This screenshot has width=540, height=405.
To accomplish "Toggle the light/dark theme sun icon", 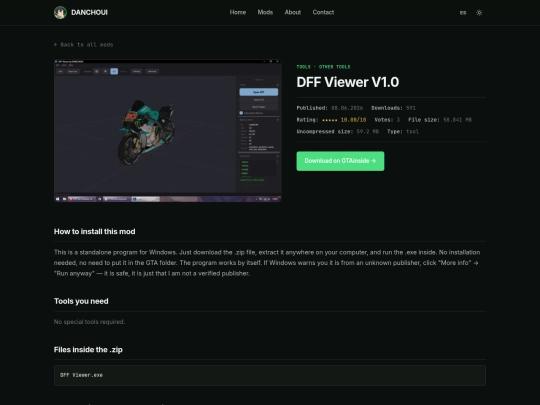I will pos(479,13).
